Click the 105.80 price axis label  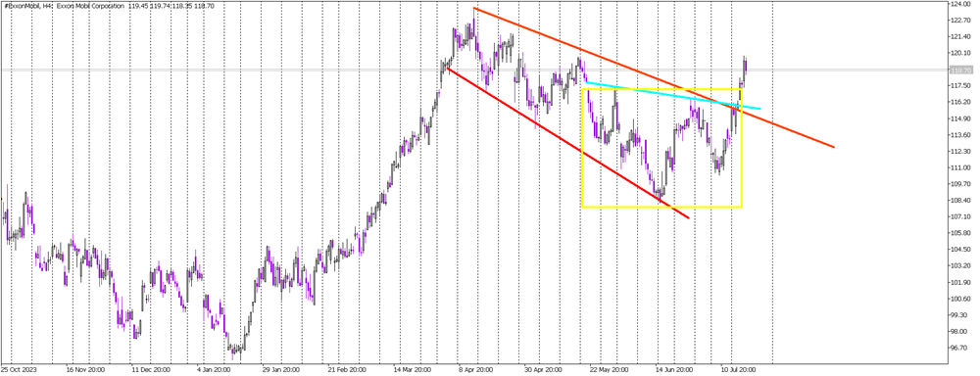coord(959,233)
